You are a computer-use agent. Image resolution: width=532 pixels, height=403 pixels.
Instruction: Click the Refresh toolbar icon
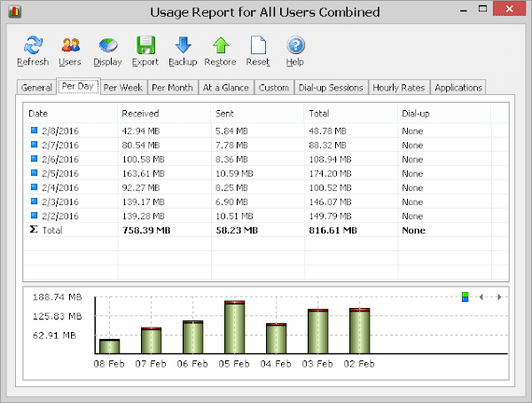(33, 45)
